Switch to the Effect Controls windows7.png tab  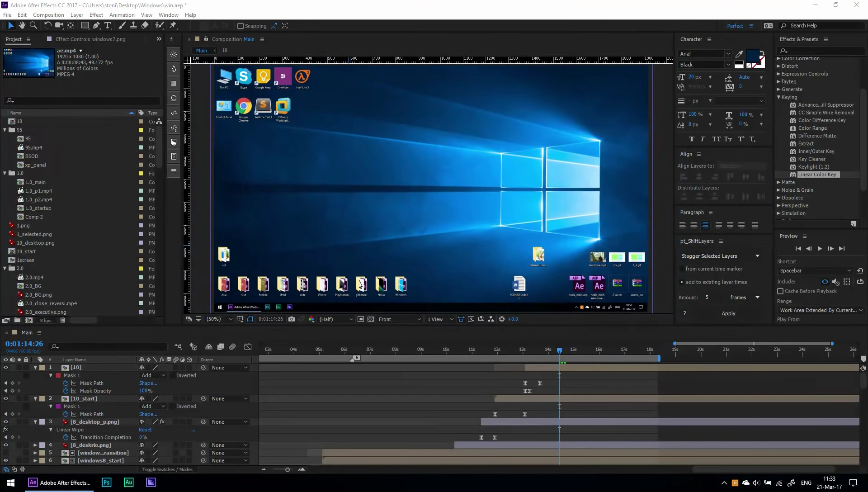(x=90, y=39)
